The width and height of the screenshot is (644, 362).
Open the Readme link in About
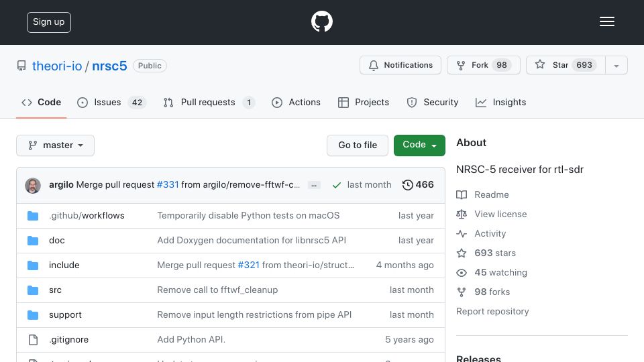coord(492,194)
